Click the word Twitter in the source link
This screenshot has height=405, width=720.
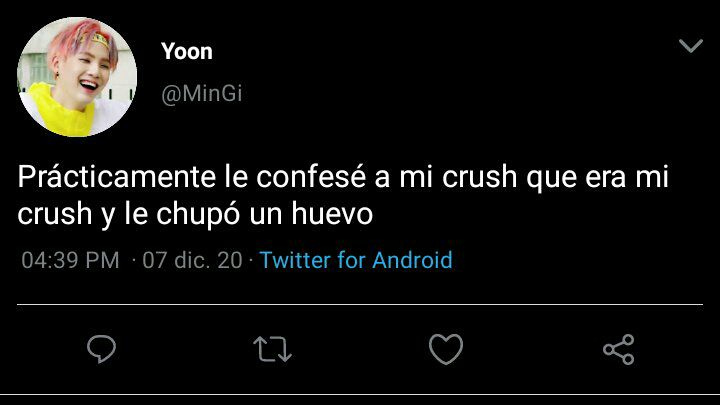click(x=295, y=260)
